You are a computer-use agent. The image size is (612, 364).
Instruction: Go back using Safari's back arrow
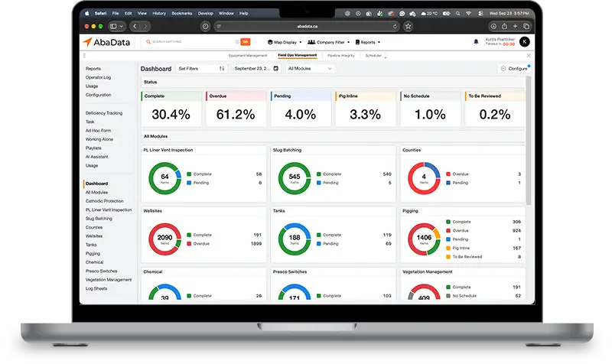(135, 26)
